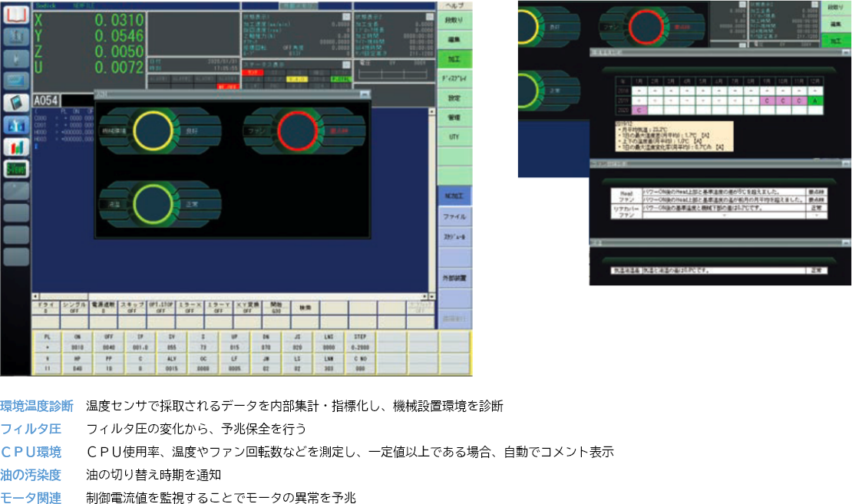The width and height of the screenshot is (852, 504).
Task: Click the red status indicator in ステータス表示
Action: coord(253,72)
